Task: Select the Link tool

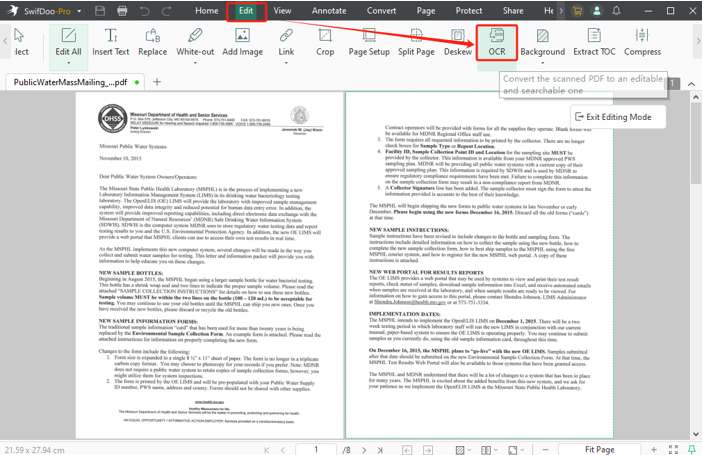Action: click(286, 42)
